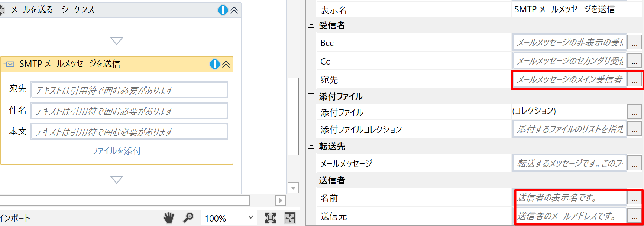Click the warning icon on メールを送る sequence

[223, 10]
